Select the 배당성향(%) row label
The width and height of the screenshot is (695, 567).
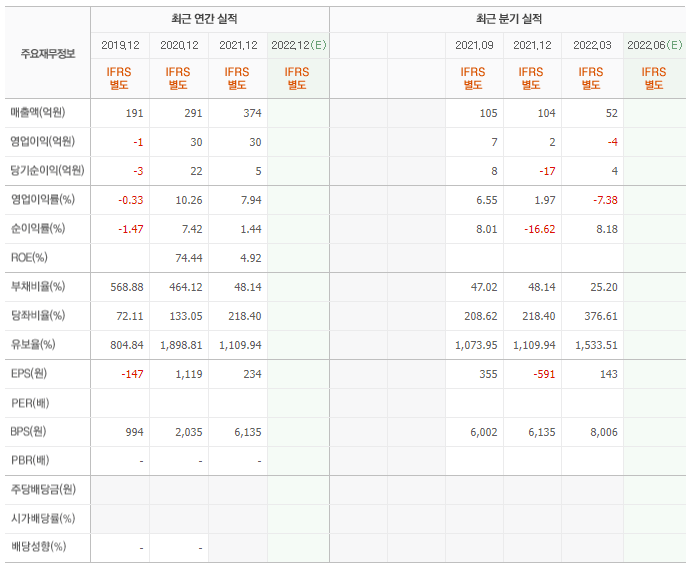pyautogui.click(x=39, y=547)
